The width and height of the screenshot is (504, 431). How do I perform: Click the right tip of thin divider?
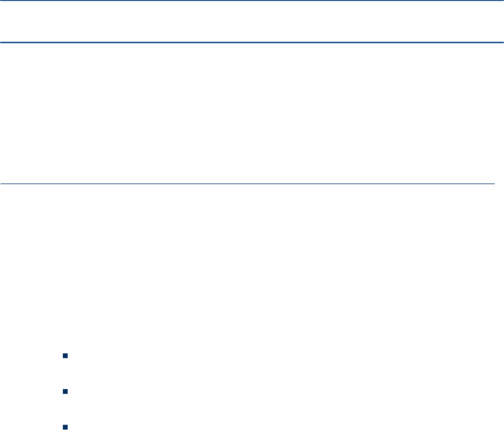[493, 184]
